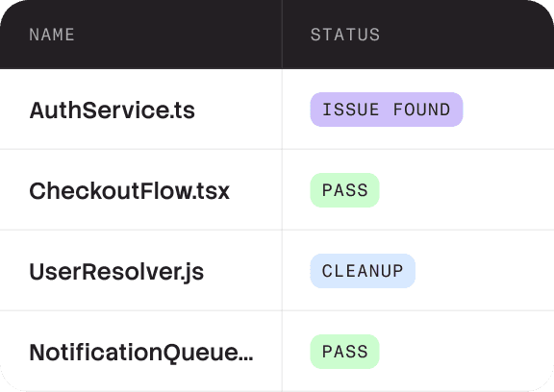
Task: Click the ellipsis ending the NotificationQueue name
Action: click(x=248, y=359)
